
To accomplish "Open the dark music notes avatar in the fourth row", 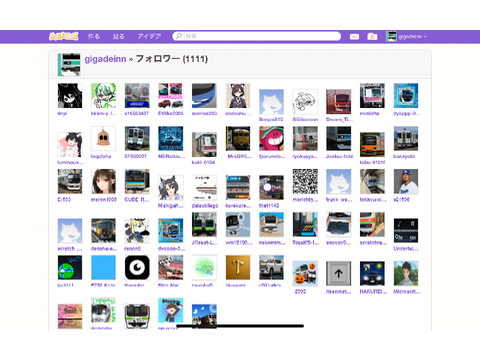I will 406,231.
